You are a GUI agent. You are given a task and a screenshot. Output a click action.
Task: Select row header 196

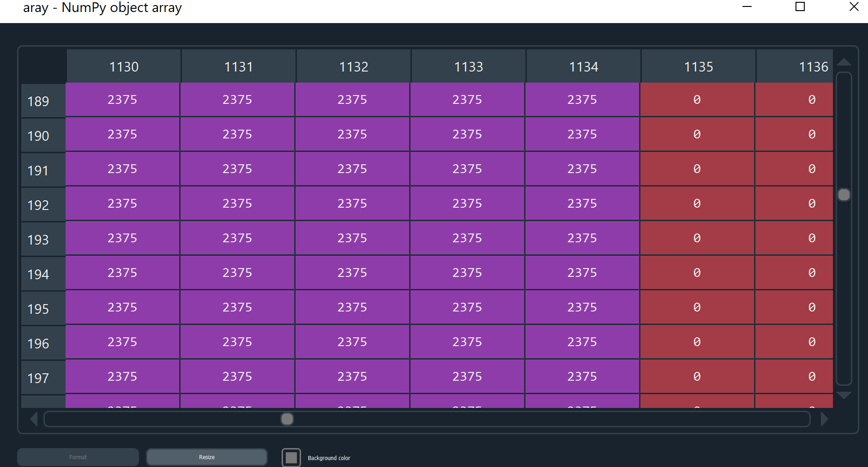tap(43, 343)
